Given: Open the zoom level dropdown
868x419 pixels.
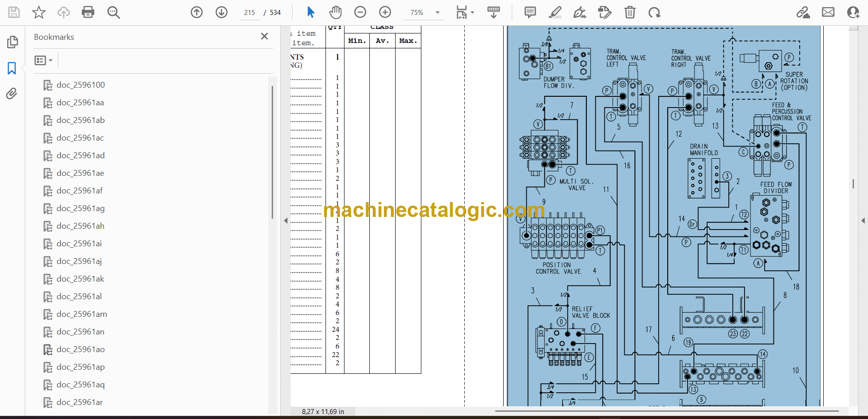Looking at the screenshot, I should coord(437,13).
